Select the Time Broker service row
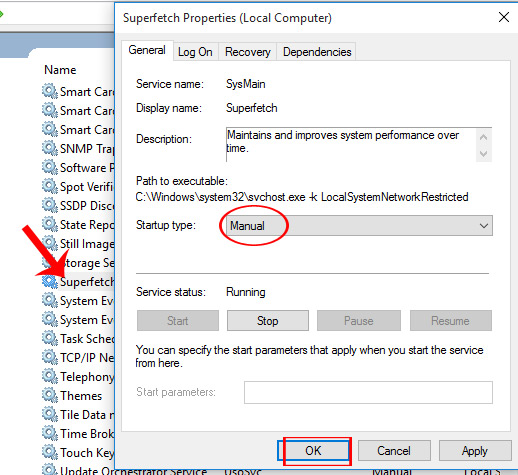The width and height of the screenshot is (518, 475). pyautogui.click(x=87, y=434)
